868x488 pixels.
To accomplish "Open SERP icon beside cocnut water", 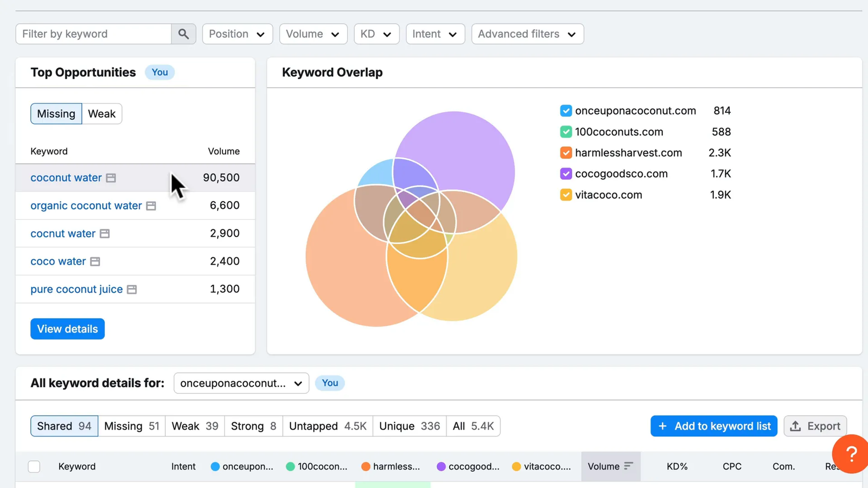I will 105,234.
